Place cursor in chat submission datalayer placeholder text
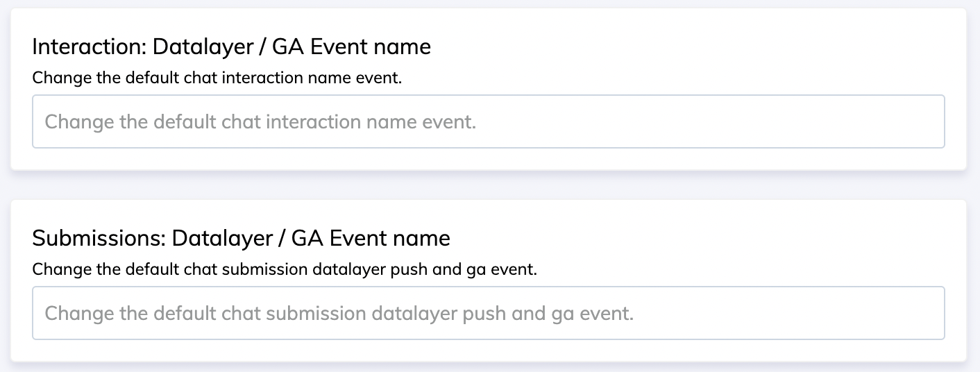This screenshot has width=980, height=372. coord(339,314)
